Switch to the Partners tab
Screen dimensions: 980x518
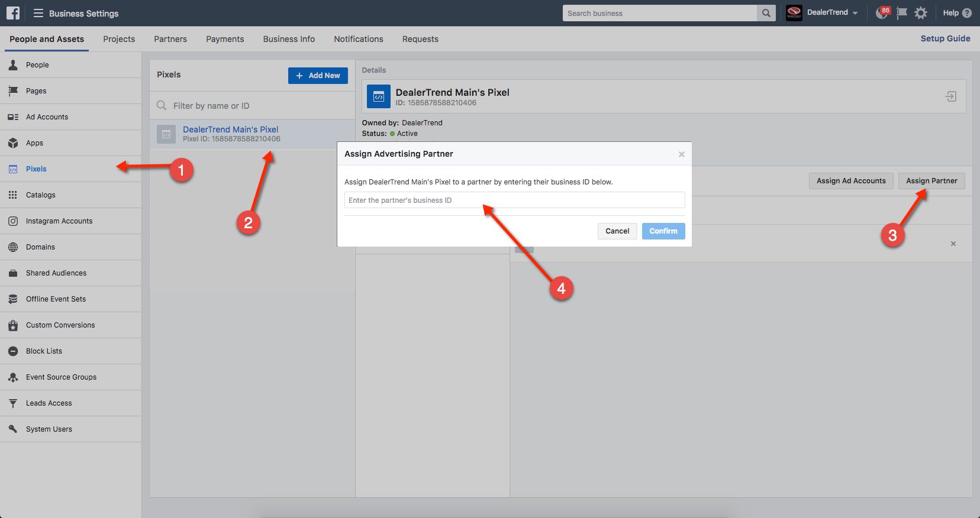coord(170,39)
